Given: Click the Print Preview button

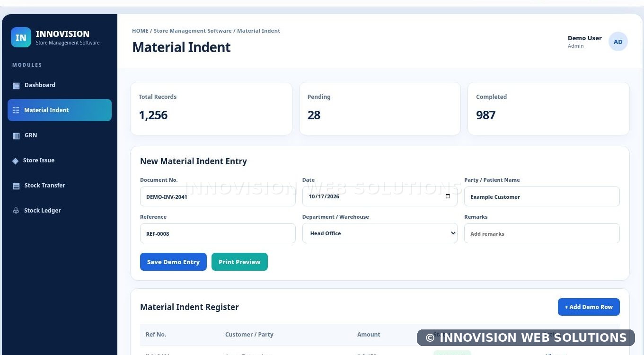Looking at the screenshot, I should [239, 262].
